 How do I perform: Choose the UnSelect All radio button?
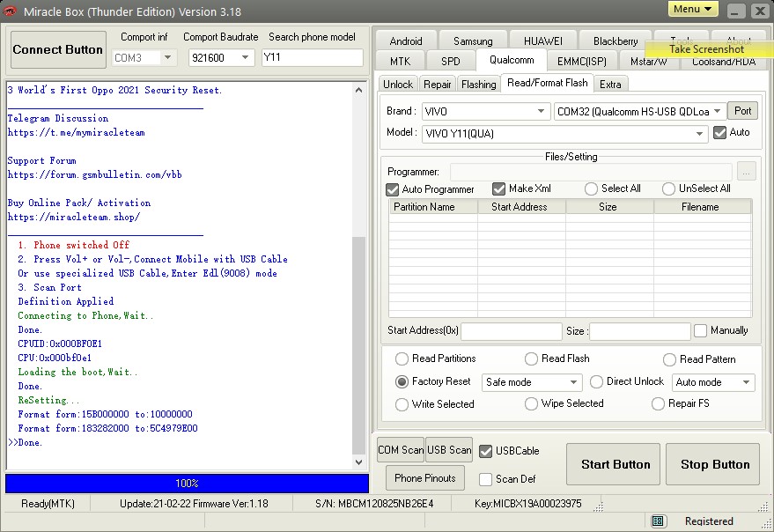(668, 188)
